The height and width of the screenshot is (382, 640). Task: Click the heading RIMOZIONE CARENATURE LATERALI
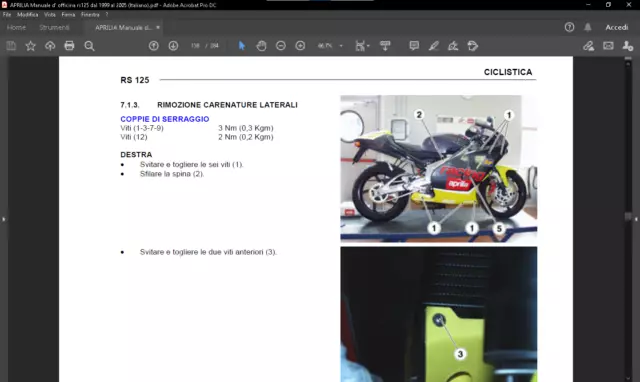coord(227,105)
